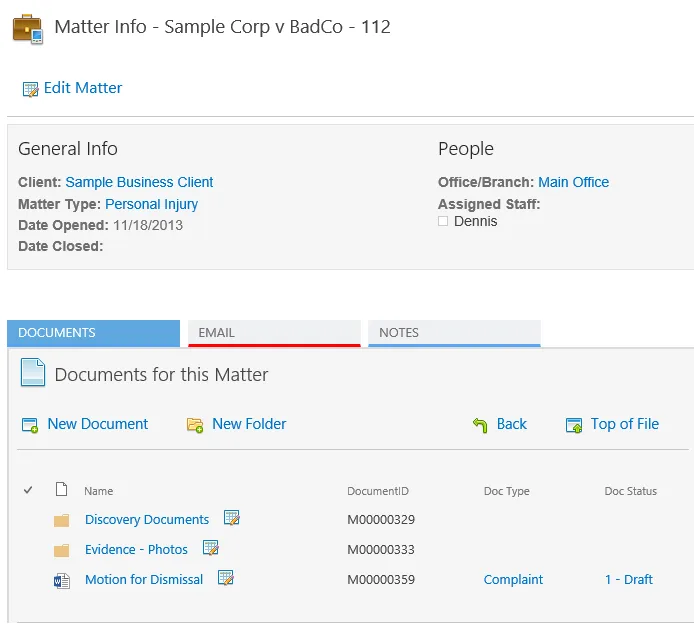Image resolution: width=694 pixels, height=634 pixels.
Task: Click the Word icon for Motion for Dismissal
Action: pos(62,581)
